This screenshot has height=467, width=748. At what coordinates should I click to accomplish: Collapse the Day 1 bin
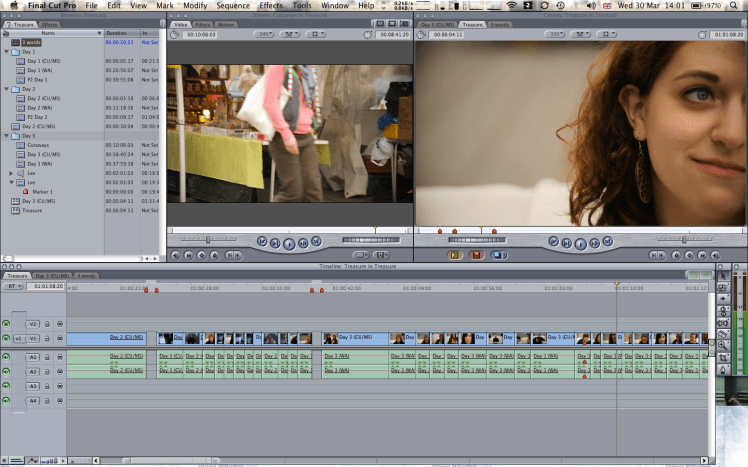point(6,52)
